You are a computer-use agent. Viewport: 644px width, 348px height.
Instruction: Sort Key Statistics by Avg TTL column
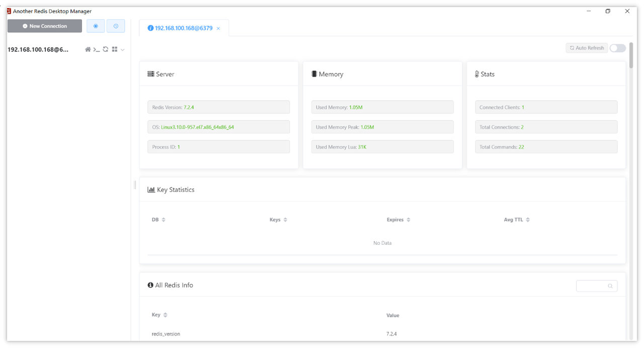coord(528,220)
